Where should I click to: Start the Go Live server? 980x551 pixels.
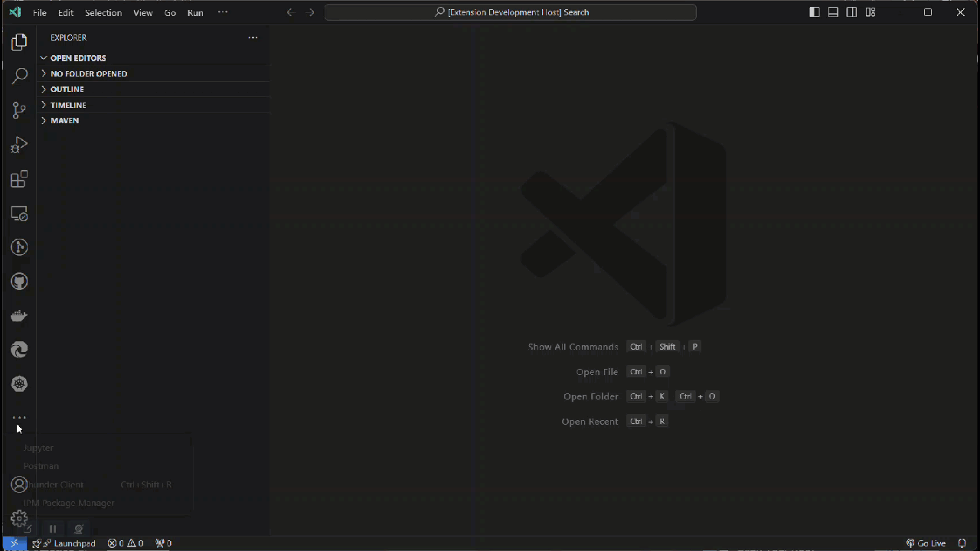coord(926,543)
